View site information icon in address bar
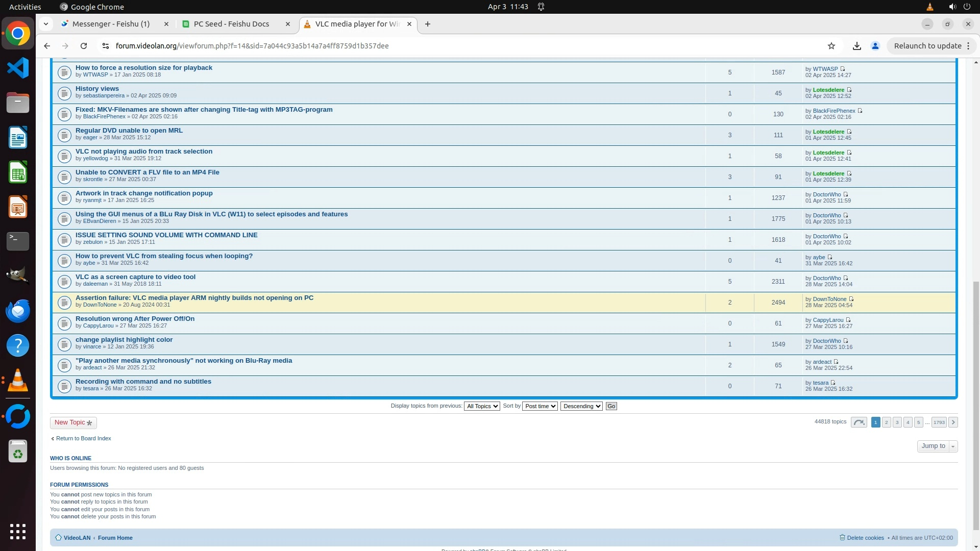Viewport: 980px width, 551px height. tap(106, 46)
